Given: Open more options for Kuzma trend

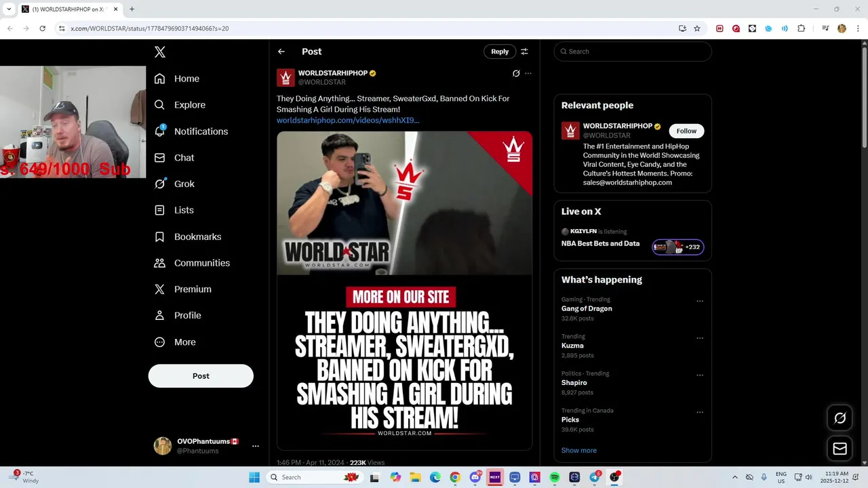Looking at the screenshot, I should [x=700, y=338].
